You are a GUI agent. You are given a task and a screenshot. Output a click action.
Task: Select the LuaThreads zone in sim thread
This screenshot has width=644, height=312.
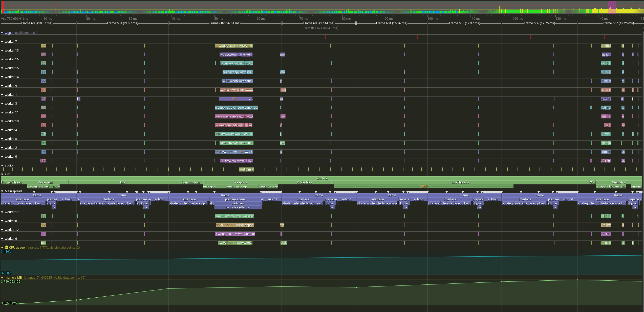click(x=460, y=182)
